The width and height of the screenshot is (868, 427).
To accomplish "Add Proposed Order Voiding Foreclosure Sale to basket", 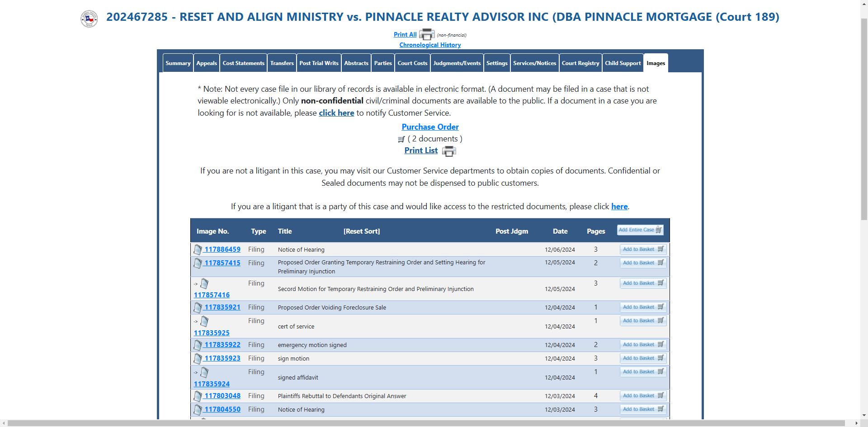I will pyautogui.click(x=643, y=307).
